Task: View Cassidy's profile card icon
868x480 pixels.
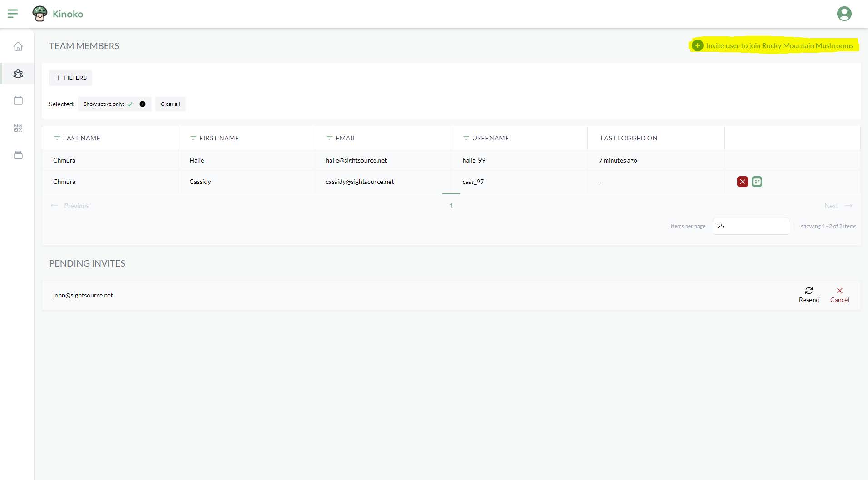Action: tap(757, 182)
